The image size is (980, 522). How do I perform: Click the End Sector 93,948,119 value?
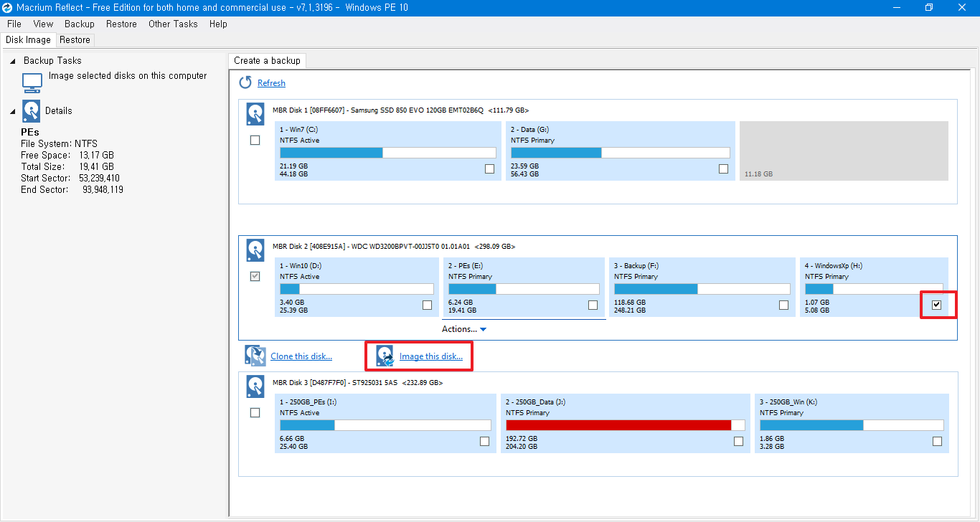pyautogui.click(x=103, y=190)
